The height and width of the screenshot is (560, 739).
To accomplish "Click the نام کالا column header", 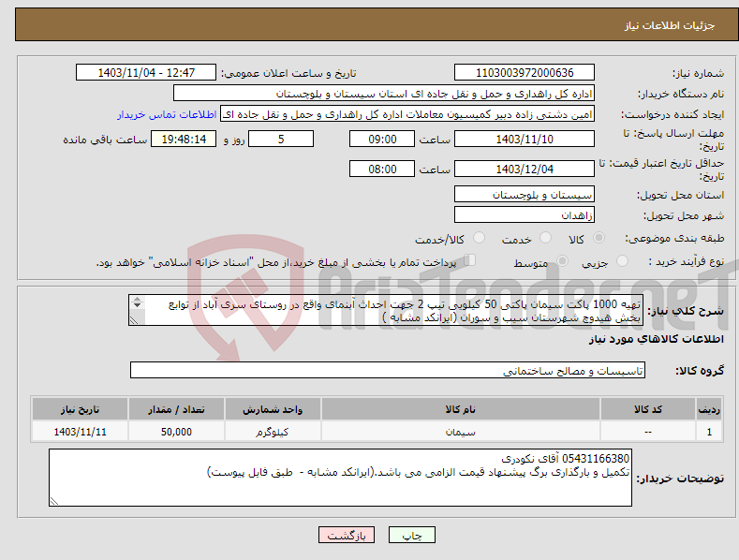I will coord(461,409).
